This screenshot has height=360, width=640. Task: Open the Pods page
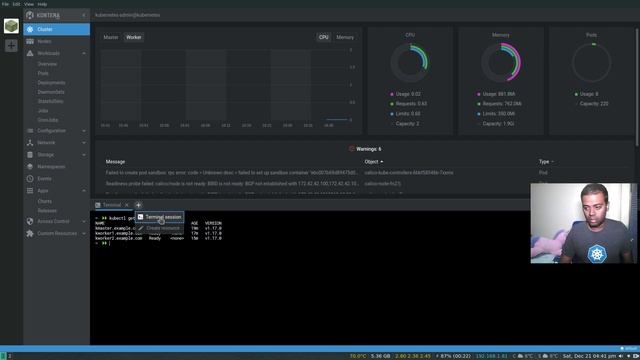pyautogui.click(x=43, y=73)
